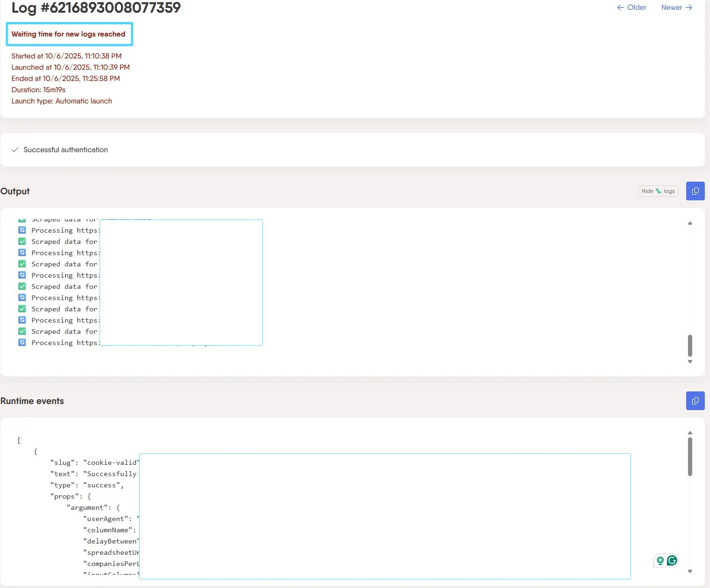710x588 pixels.
Task: Click the "text": "Successfully JSON line
Action: [x=93, y=474]
